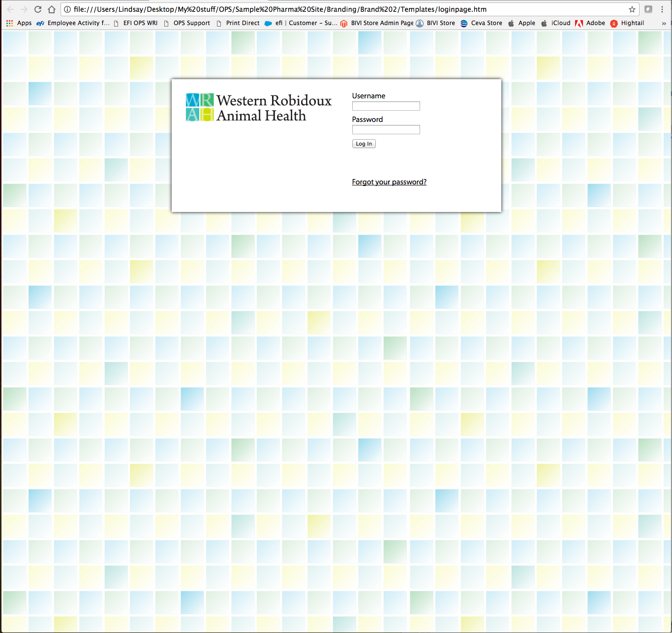Viewport: 672px width, 633px height.
Task: Open the Chrome three-dot menu
Action: click(x=662, y=9)
